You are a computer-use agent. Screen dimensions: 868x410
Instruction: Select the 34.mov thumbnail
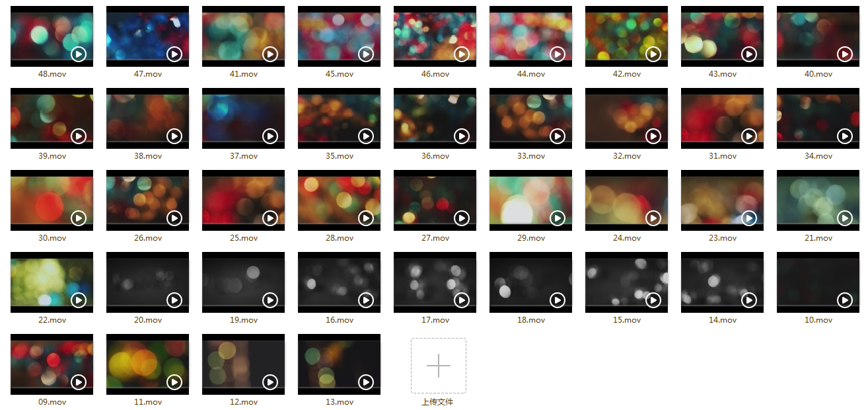coord(818,118)
